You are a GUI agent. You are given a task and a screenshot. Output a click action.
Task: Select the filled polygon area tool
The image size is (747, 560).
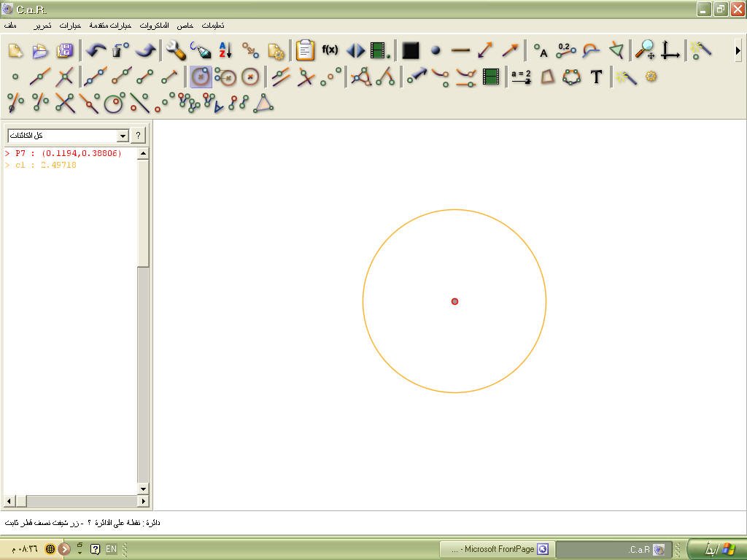[547, 77]
